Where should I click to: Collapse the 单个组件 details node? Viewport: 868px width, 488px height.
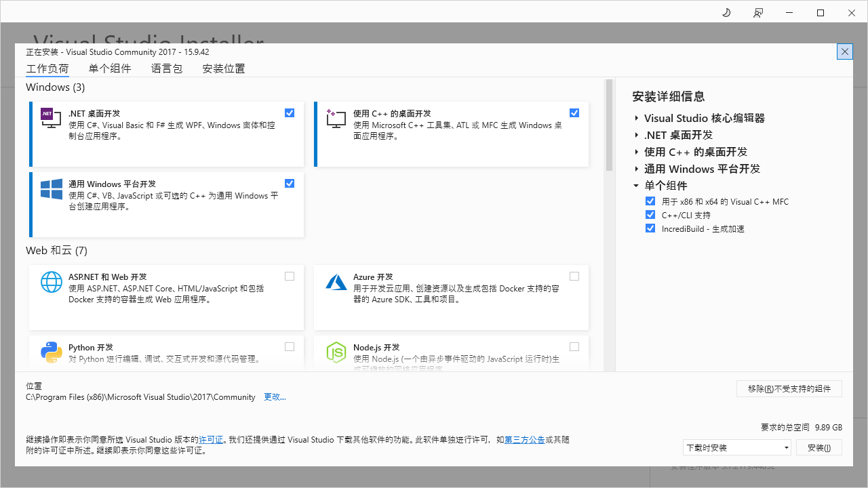pos(637,186)
